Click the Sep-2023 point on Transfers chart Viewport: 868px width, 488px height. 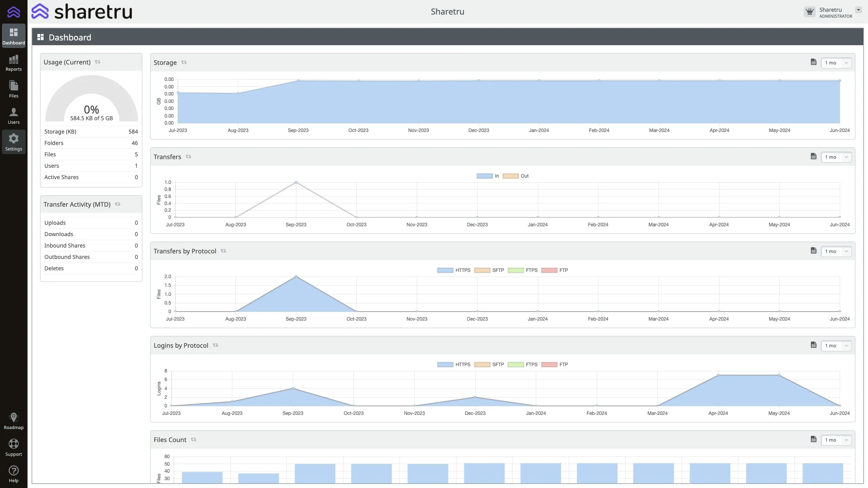click(296, 182)
